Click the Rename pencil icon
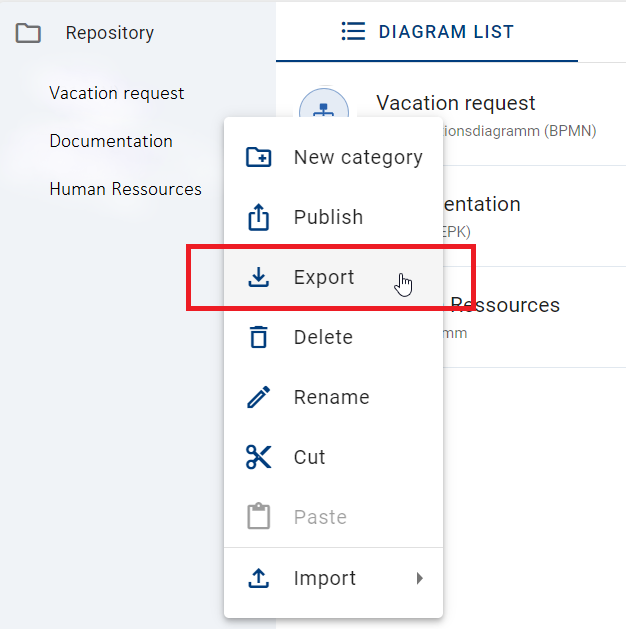Viewport: 626px width, 629px height. (259, 397)
